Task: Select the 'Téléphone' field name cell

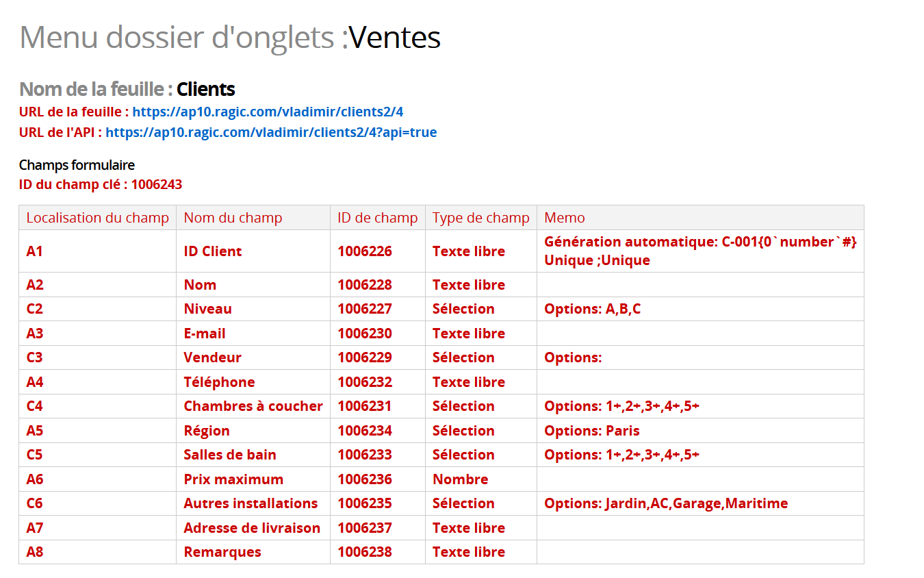Action: [x=253, y=382]
